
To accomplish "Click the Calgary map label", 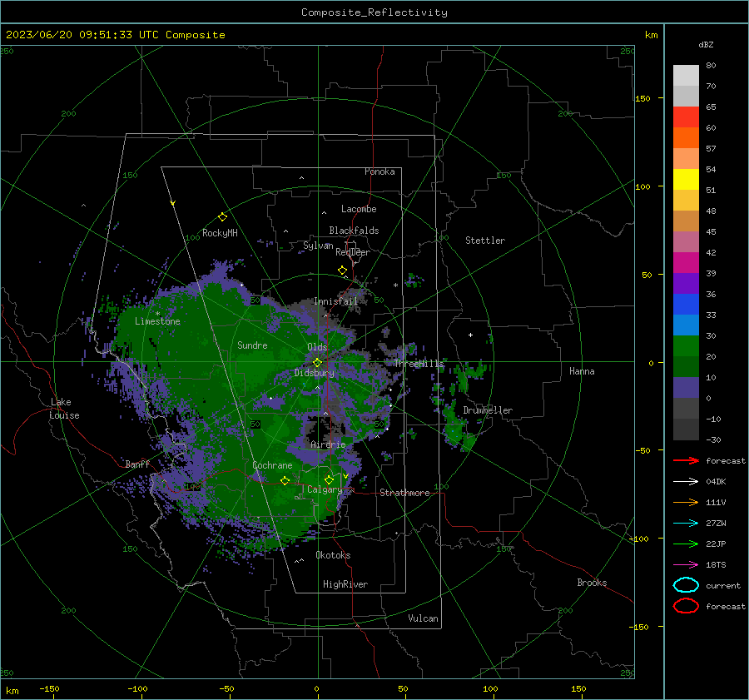I will point(325,489).
